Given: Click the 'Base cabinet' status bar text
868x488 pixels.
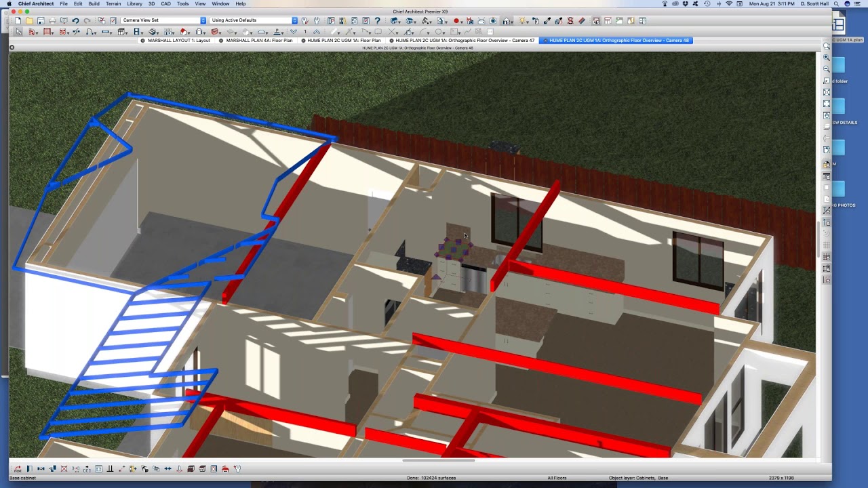Looking at the screenshot, I should (22, 478).
